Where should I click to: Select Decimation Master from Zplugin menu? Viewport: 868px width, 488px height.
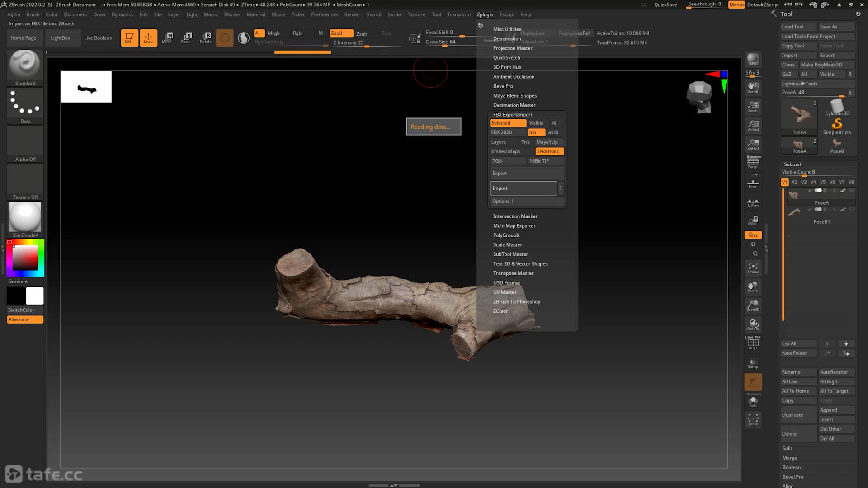tap(514, 105)
